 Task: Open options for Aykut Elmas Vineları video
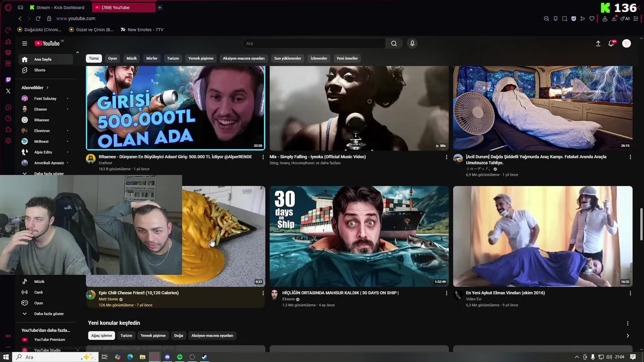pos(630,293)
